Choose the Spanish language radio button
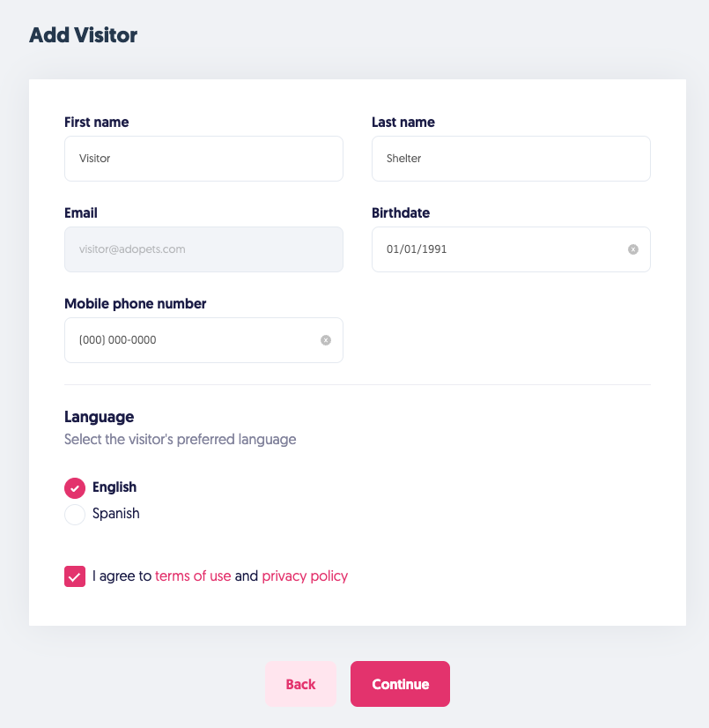The width and height of the screenshot is (709, 728). (x=75, y=514)
